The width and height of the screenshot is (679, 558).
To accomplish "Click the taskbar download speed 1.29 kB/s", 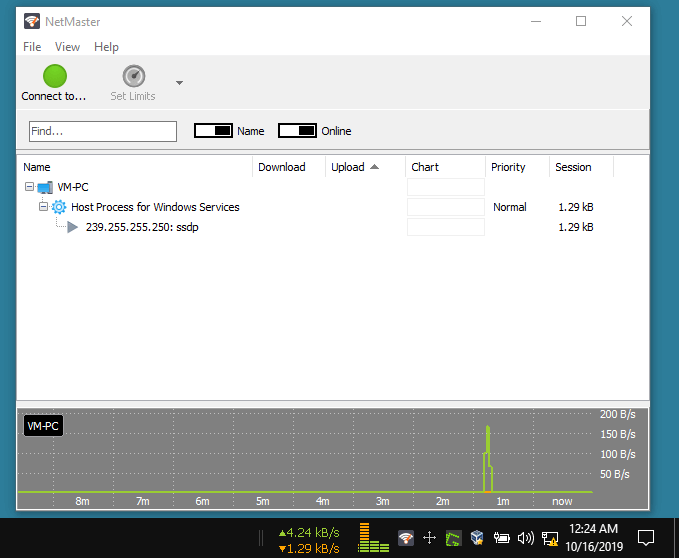I will (x=309, y=549).
